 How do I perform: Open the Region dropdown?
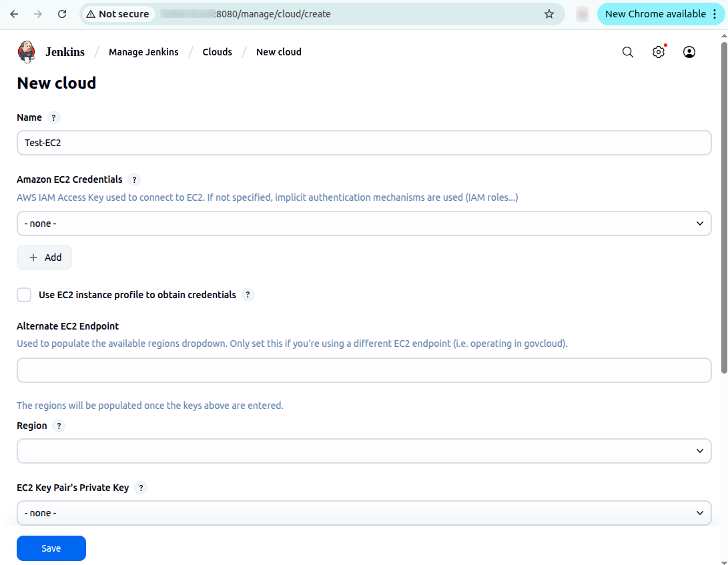[x=364, y=451]
